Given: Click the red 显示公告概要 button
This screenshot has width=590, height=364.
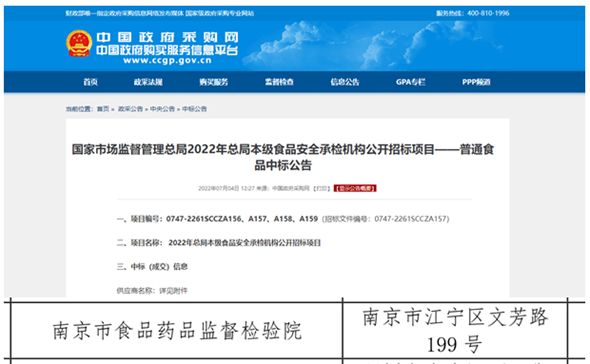Looking at the screenshot, I should 355,188.
